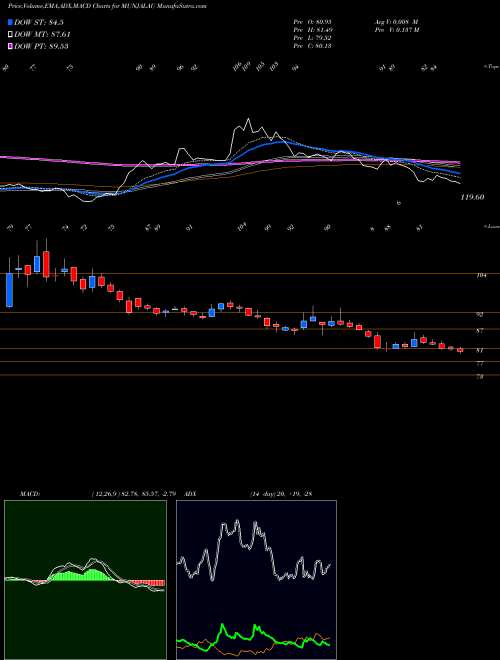The width and height of the screenshot is (500, 660).
Task: Click the ADX panel heading
Action: click(190, 494)
